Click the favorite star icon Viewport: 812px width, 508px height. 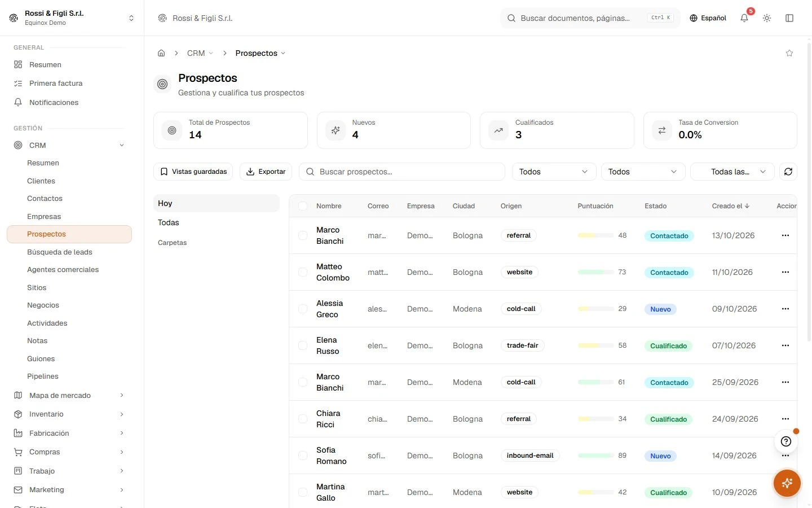pos(789,53)
